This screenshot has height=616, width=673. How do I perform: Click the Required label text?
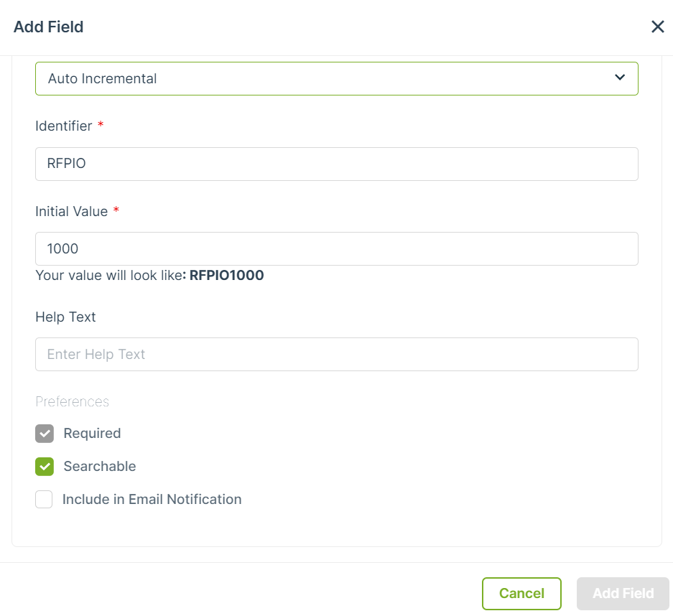92,433
